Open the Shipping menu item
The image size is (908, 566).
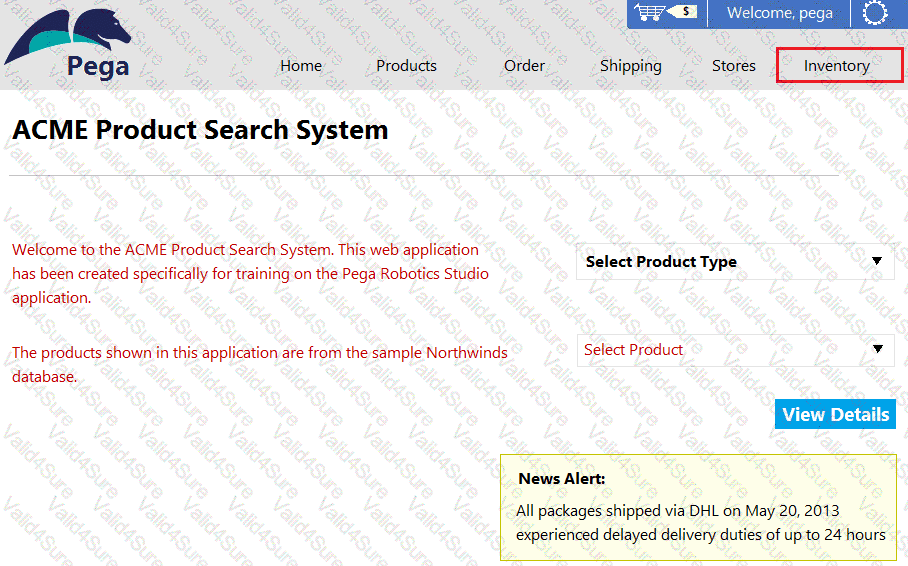tap(630, 66)
